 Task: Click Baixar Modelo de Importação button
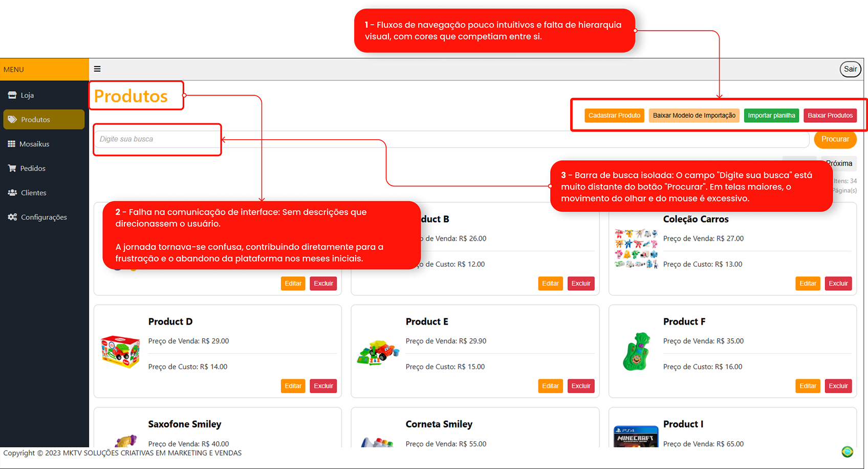coord(694,115)
